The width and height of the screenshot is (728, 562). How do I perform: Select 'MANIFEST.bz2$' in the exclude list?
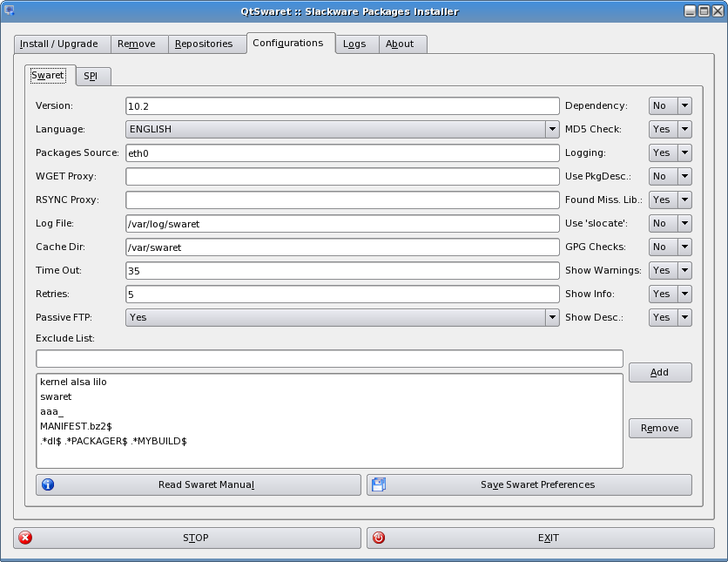pyautogui.click(x=329, y=426)
